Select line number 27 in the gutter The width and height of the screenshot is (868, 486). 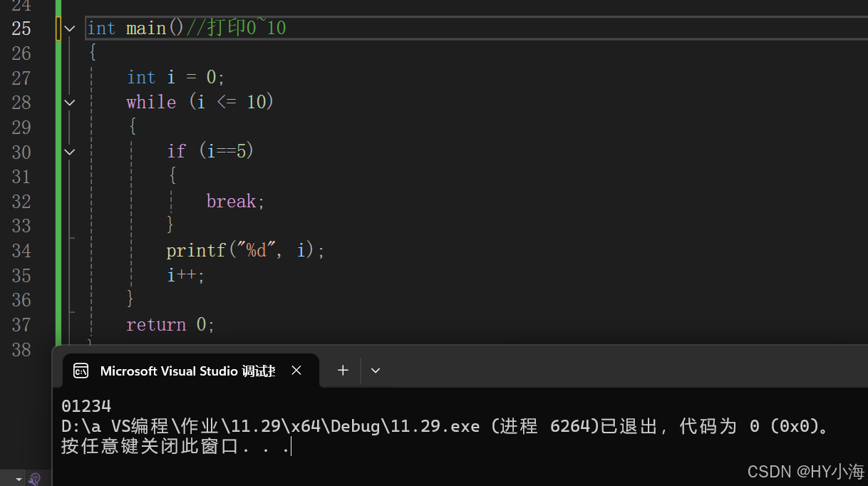pos(21,77)
